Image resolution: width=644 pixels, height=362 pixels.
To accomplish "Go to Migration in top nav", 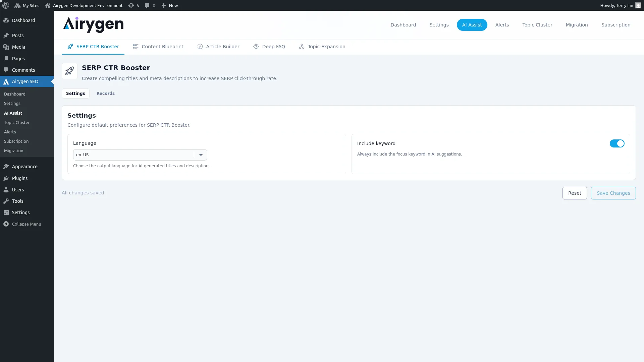I will [x=577, y=25].
